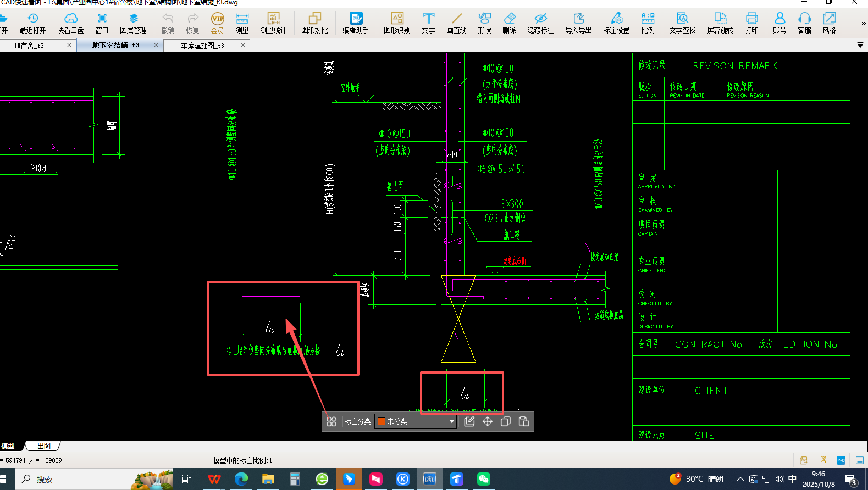
Task: Toggle 隐藏标注 hide annotations
Action: [540, 23]
